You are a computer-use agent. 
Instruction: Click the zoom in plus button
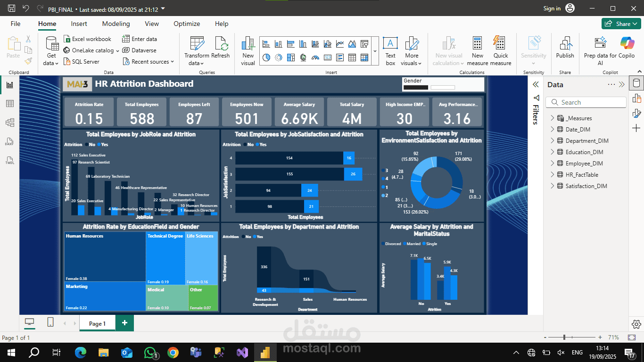point(600,337)
